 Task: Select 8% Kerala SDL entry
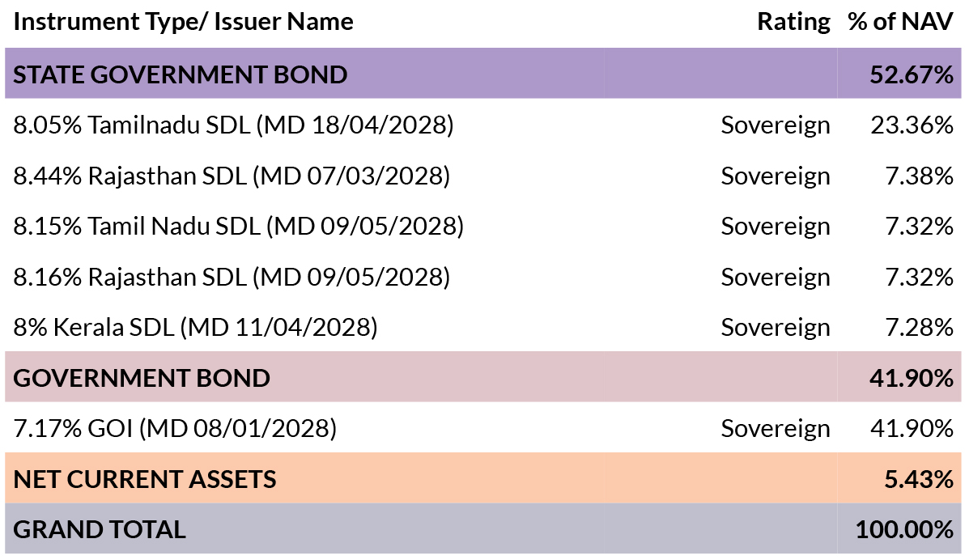point(194,328)
